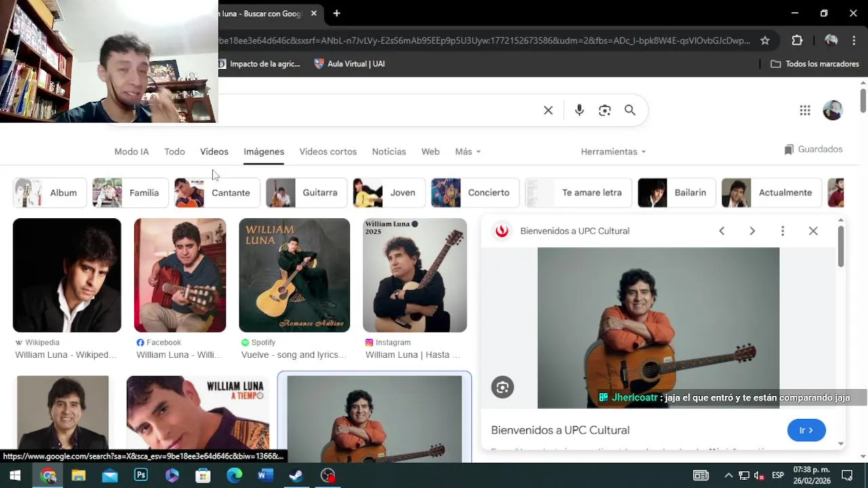Viewport: 868px width, 488px height.
Task: Search inside image with the Lens button
Action: point(502,387)
